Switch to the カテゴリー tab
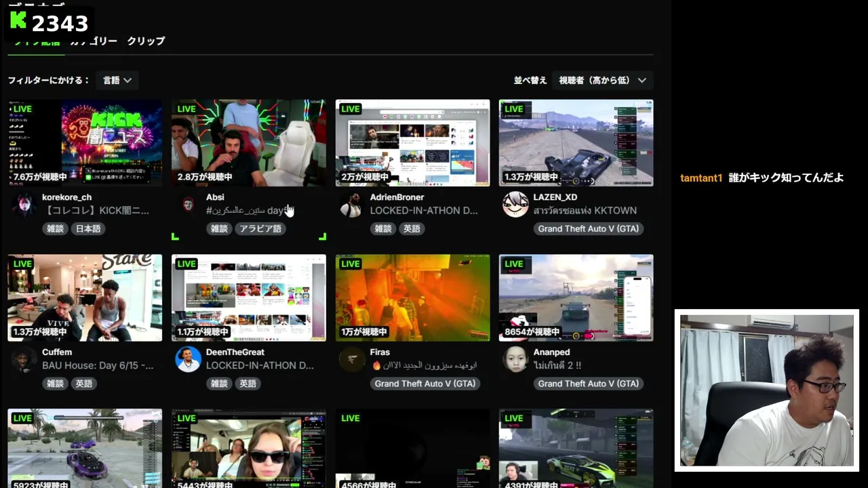868x488 pixels. click(94, 41)
